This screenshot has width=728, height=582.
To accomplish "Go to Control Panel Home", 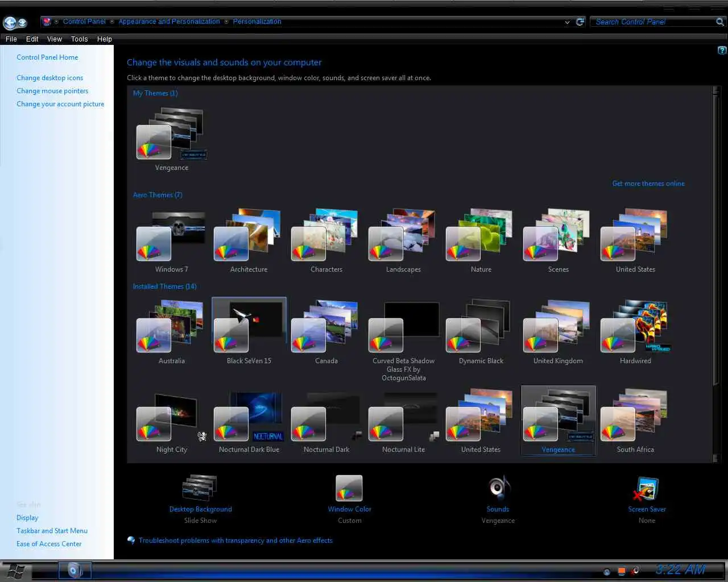I will [47, 57].
